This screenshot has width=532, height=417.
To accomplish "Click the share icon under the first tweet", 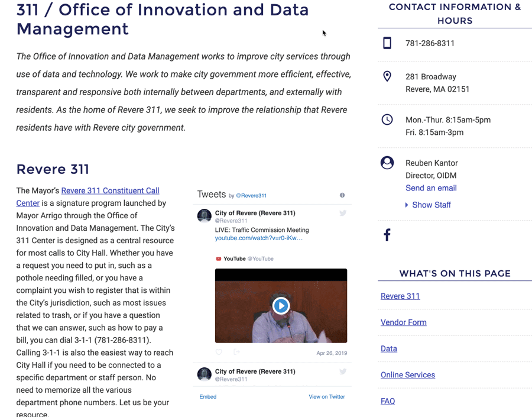I will coord(236,353).
